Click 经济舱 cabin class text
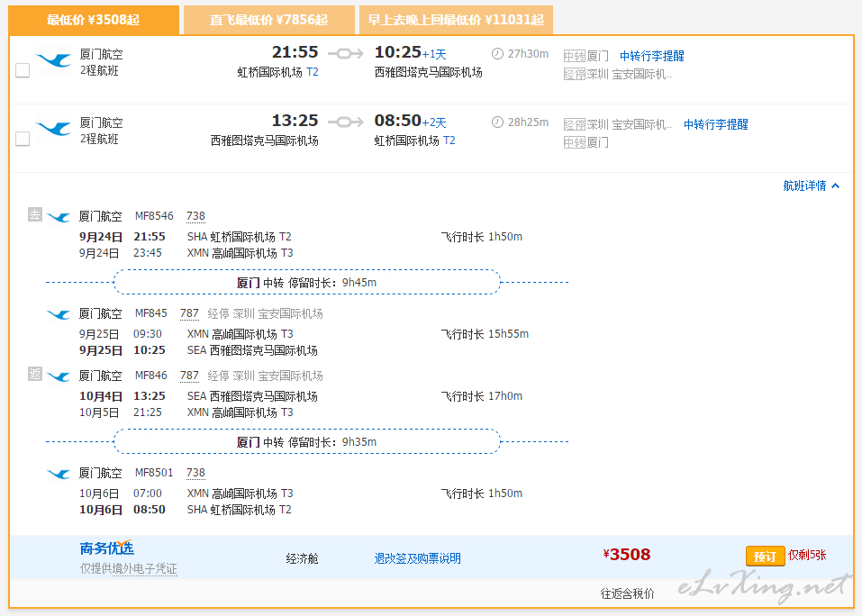The image size is (862, 616). 303,559
